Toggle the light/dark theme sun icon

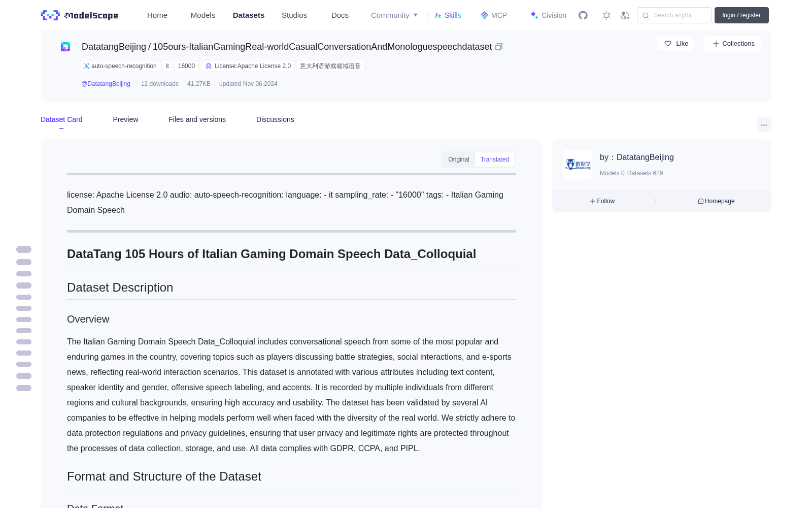pyautogui.click(x=606, y=15)
